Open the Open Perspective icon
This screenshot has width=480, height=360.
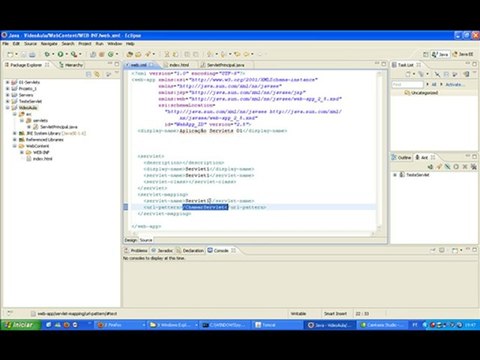click(426, 54)
